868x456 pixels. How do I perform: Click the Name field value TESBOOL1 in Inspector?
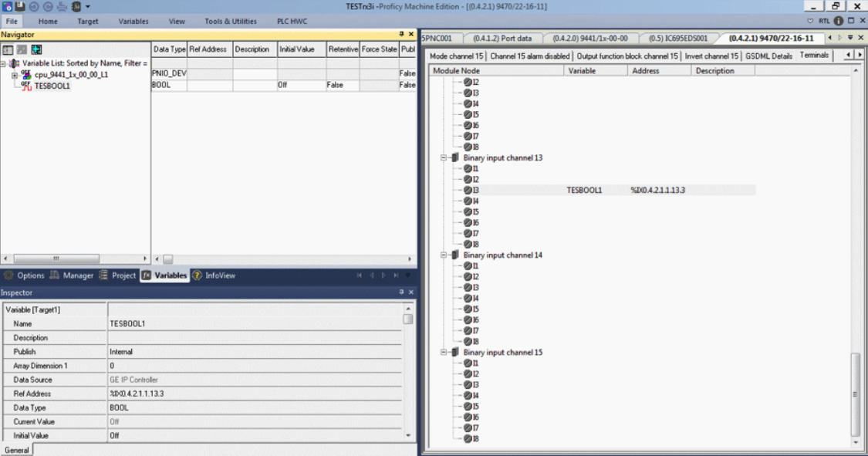pos(255,324)
